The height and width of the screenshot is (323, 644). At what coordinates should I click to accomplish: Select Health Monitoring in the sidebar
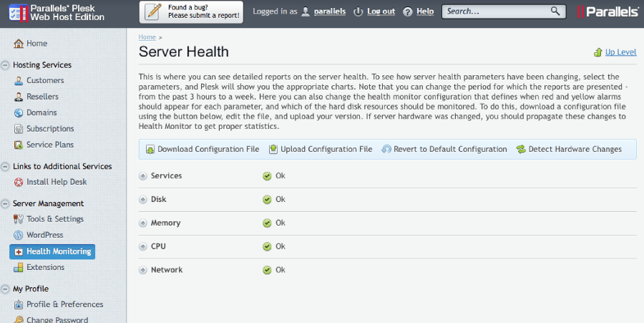pyautogui.click(x=52, y=251)
